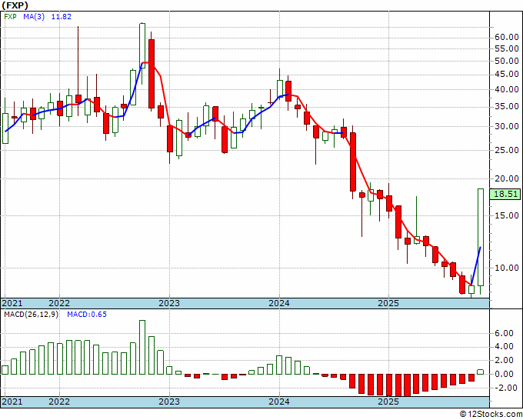
Task: Click the 2024 label on MACD timeline
Action: pyautogui.click(x=279, y=402)
